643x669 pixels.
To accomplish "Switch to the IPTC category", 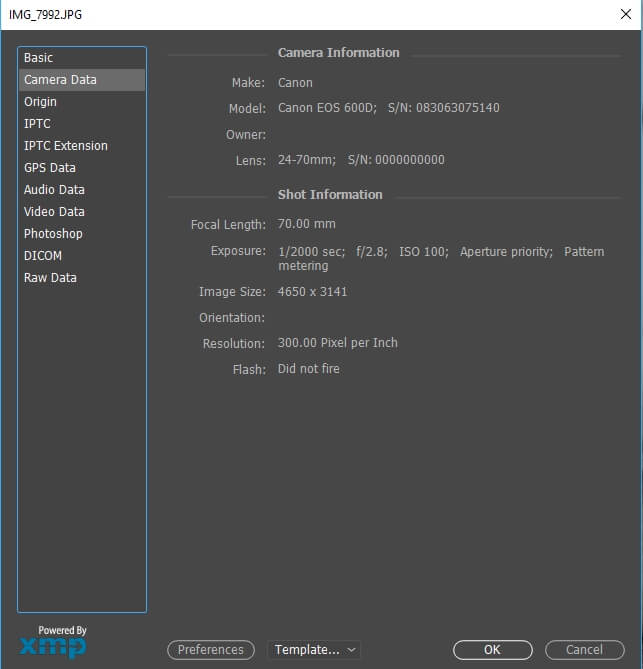I will pyautogui.click(x=82, y=124).
